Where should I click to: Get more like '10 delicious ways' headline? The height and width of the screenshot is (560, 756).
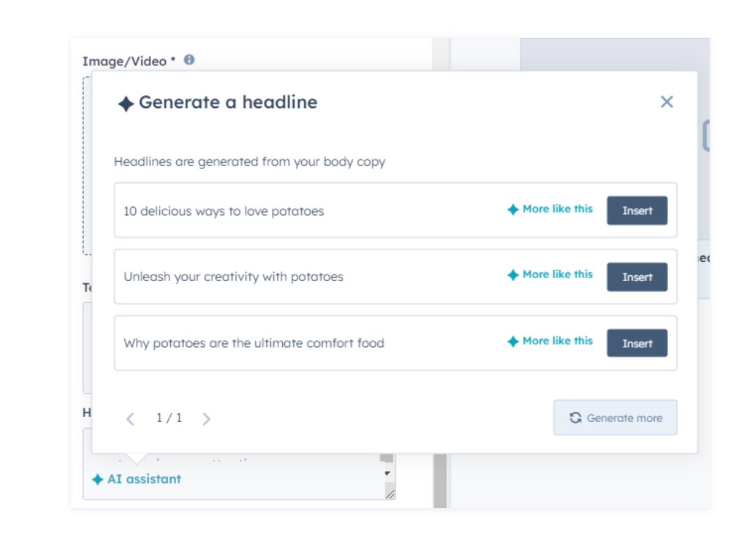[x=550, y=209]
